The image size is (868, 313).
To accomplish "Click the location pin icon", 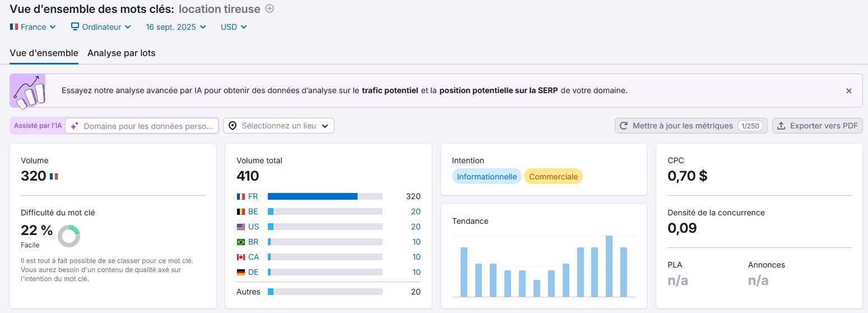I will (233, 126).
